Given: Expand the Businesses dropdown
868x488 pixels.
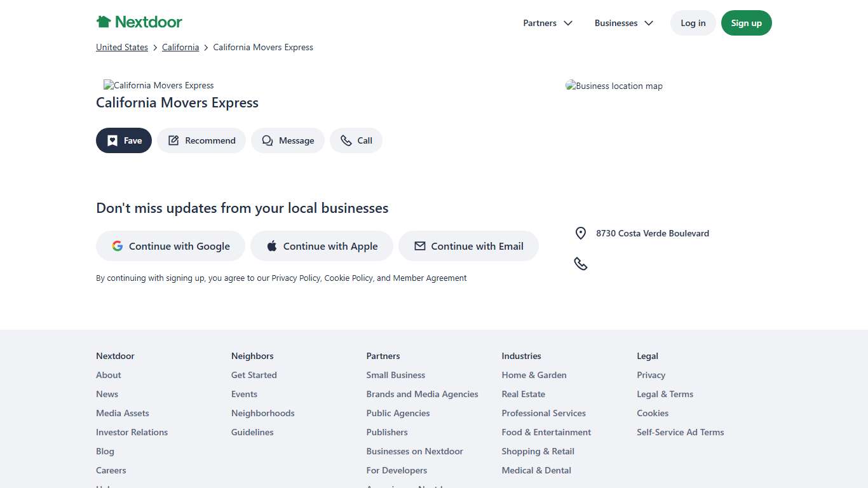Looking at the screenshot, I should point(623,23).
